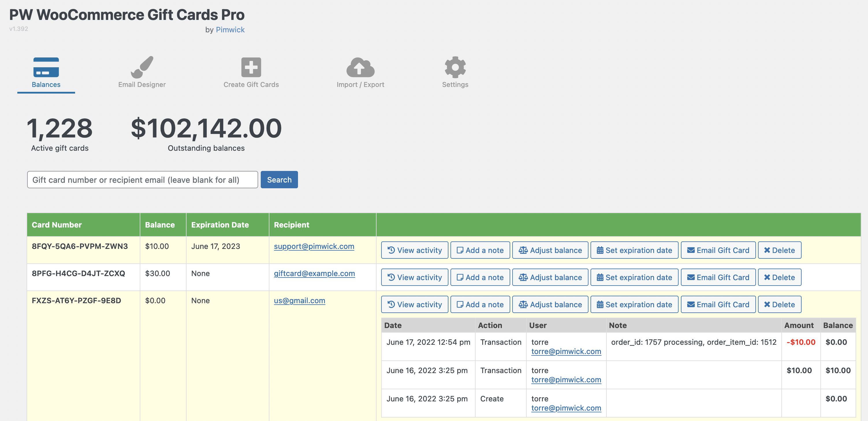Open the Settings panel
This screenshot has width=868, height=421.
456,72
